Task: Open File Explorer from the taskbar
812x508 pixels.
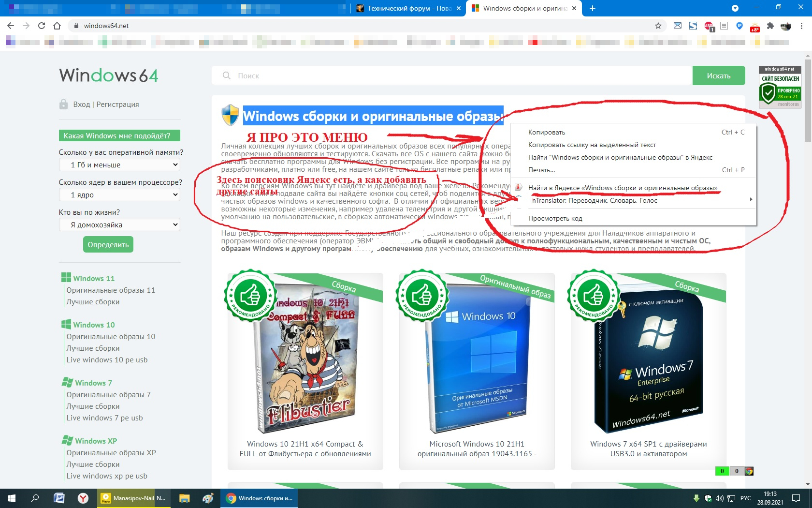Action: point(184,498)
